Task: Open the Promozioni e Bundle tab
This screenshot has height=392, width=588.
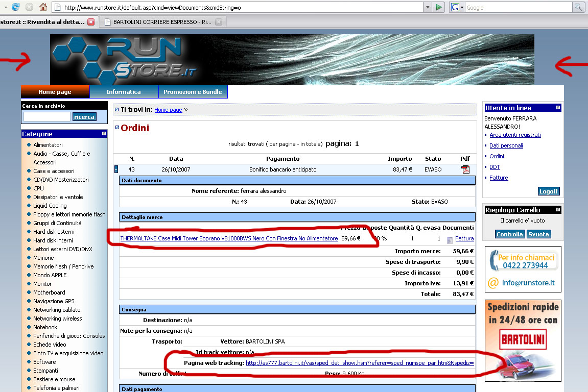Action: (x=193, y=92)
